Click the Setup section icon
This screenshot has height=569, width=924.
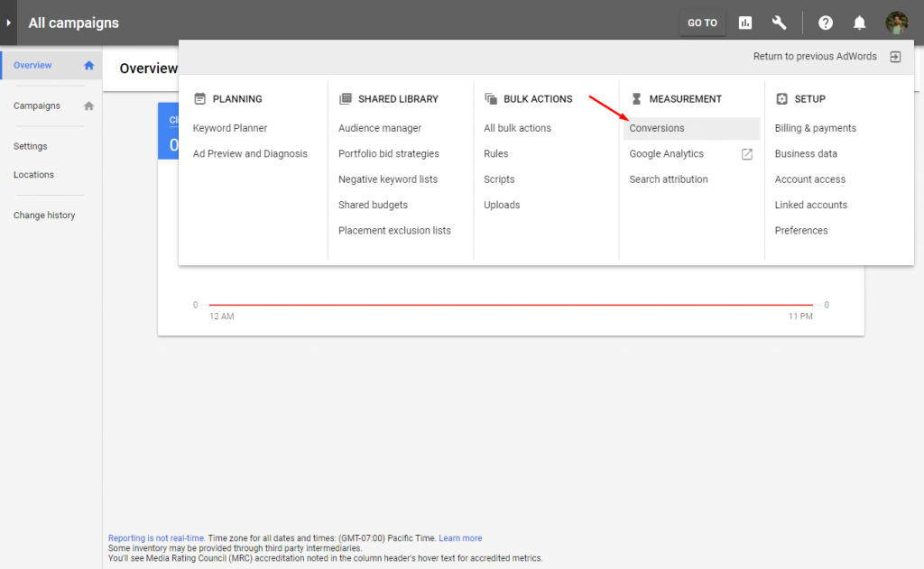(781, 98)
